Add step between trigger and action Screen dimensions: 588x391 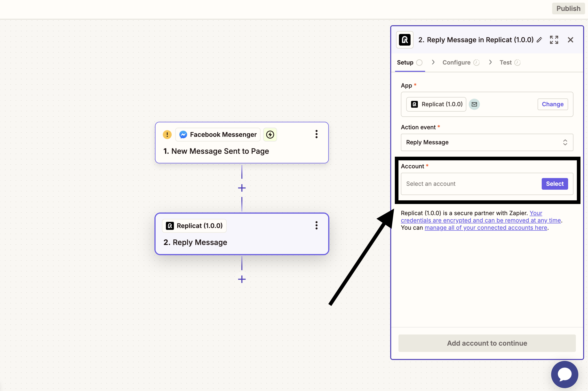point(242,188)
